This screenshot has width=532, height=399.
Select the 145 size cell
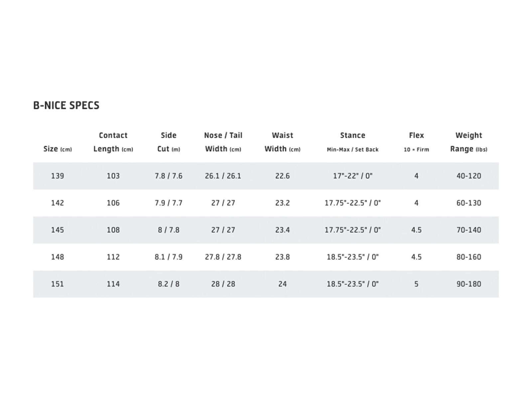[x=58, y=230]
